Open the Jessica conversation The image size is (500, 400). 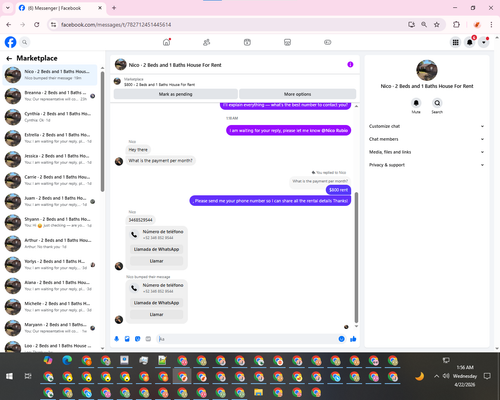click(50, 159)
